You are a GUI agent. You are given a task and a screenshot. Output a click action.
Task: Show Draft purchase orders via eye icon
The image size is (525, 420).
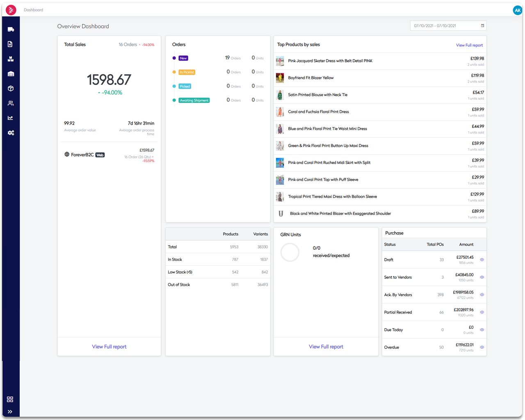(482, 260)
